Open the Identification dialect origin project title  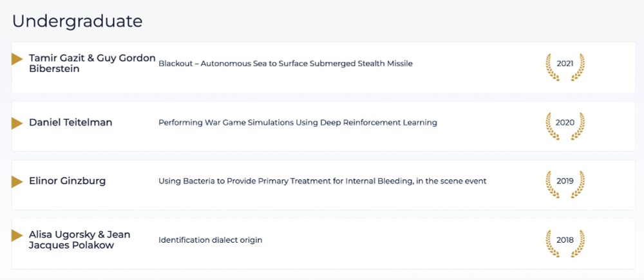tap(210, 240)
